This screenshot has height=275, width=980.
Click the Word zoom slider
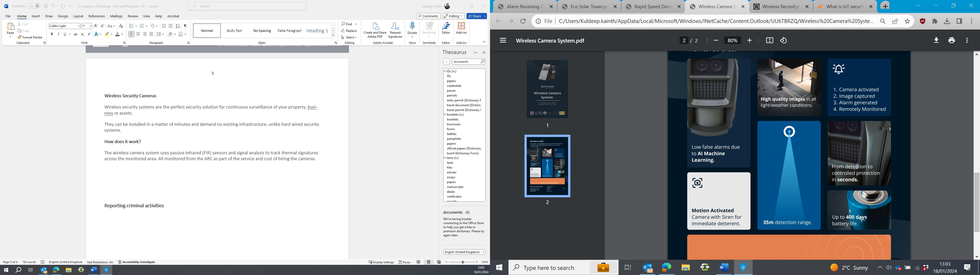(x=462, y=262)
